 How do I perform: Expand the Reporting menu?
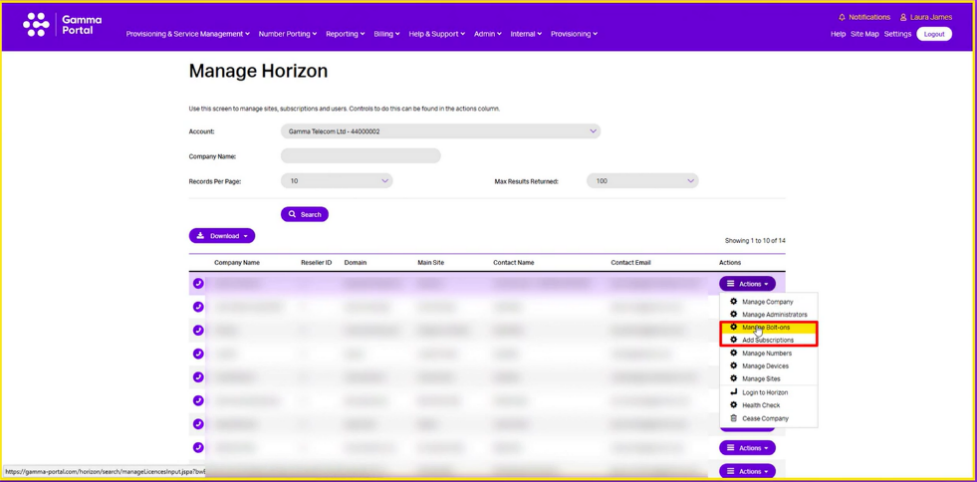coord(345,34)
